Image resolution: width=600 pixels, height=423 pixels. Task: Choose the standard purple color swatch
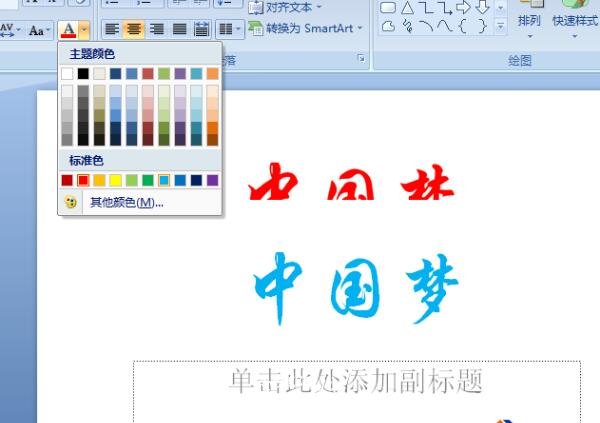click(212, 180)
